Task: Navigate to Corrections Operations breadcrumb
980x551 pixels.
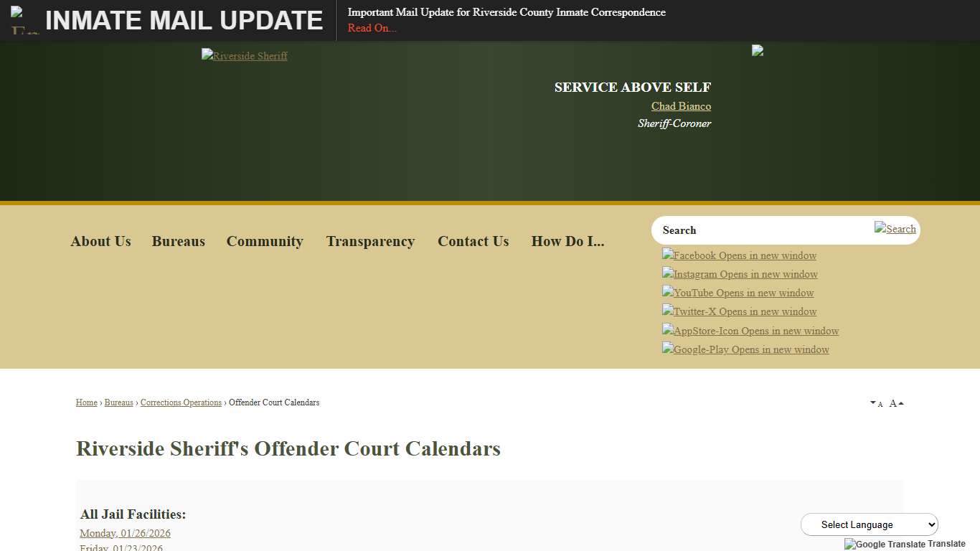Action: pos(181,402)
